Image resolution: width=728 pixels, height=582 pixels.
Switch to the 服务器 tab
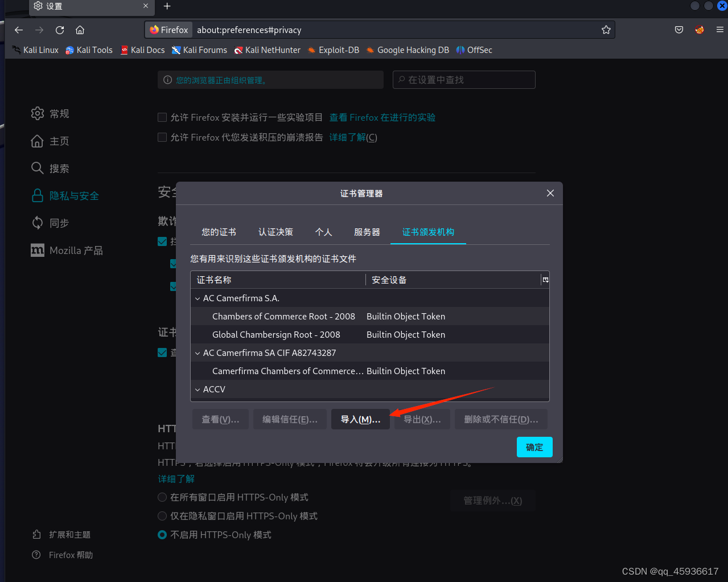tap(367, 232)
